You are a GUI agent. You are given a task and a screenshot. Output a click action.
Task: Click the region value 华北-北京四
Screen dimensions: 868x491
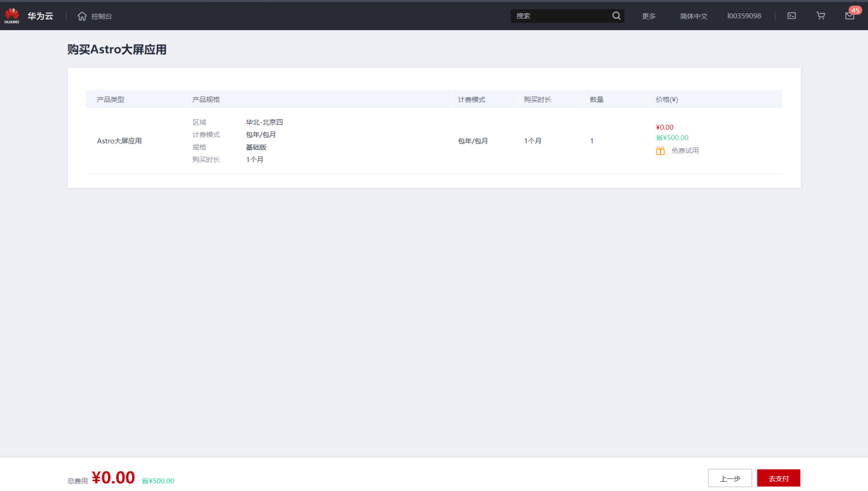point(264,122)
